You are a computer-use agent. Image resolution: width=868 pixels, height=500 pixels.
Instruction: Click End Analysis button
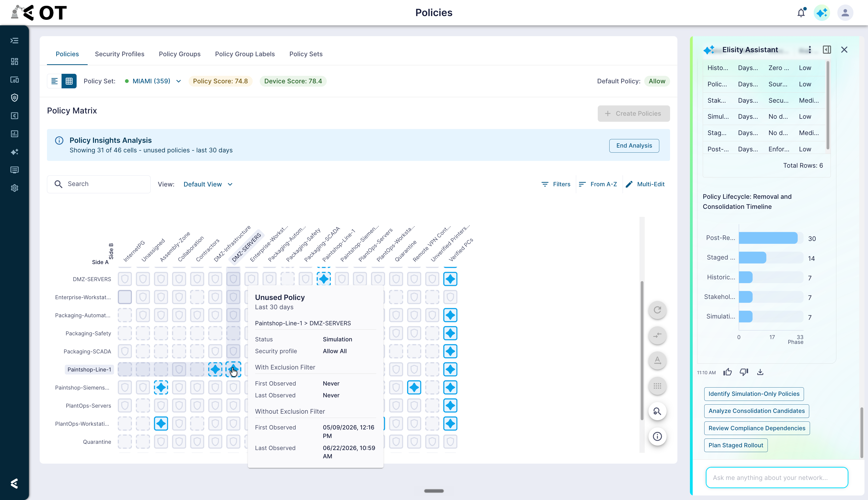(x=634, y=146)
